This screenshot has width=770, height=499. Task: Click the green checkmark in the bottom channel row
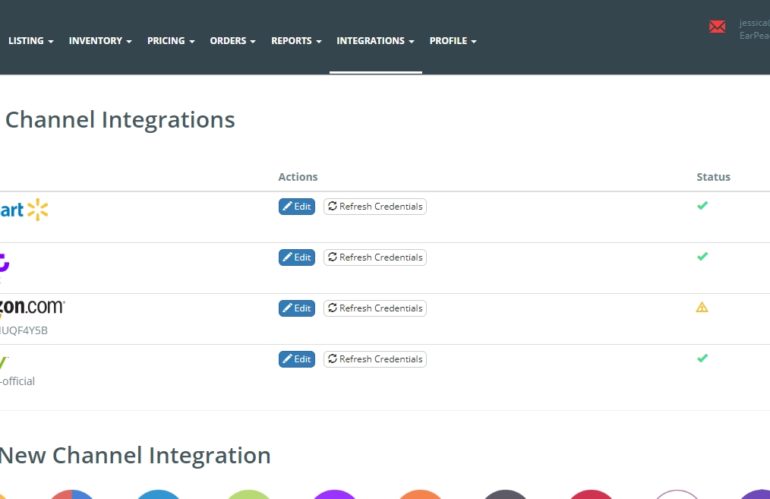click(702, 358)
